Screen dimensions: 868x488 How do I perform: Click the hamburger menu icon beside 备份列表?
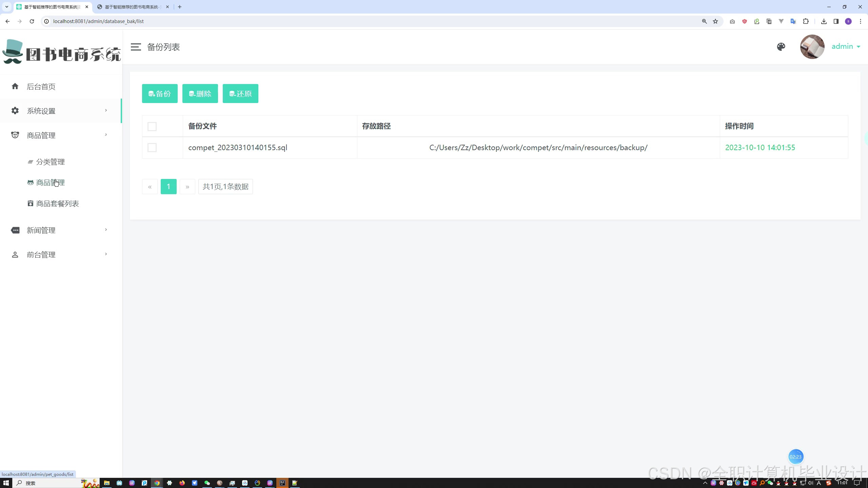coord(136,47)
